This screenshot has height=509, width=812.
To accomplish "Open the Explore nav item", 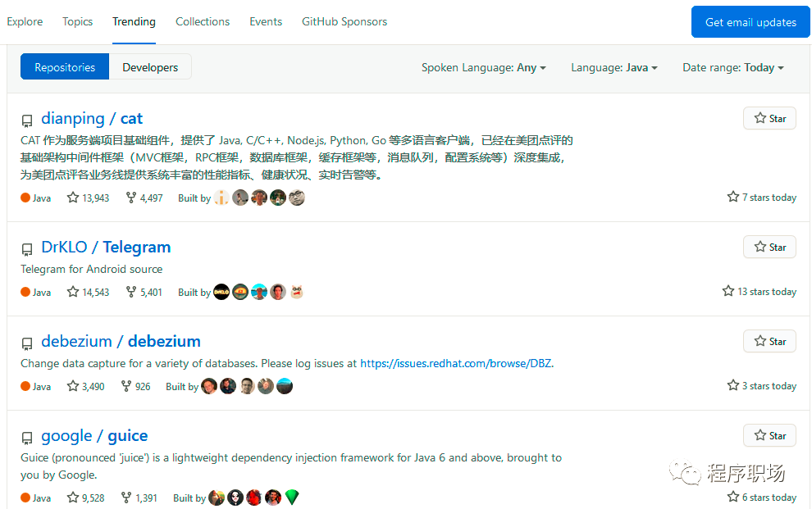I will click(x=25, y=22).
